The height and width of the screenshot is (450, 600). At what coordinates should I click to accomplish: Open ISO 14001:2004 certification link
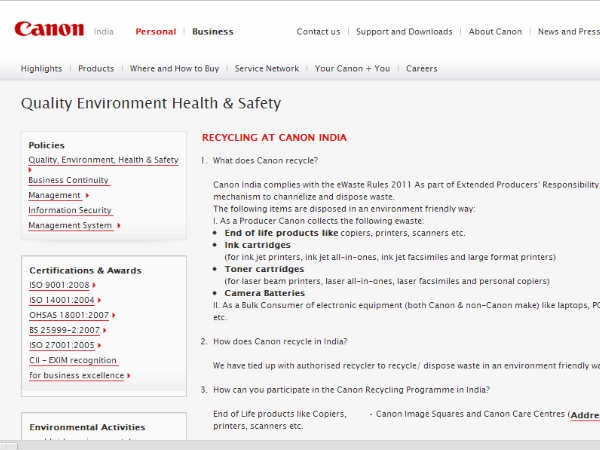click(x=62, y=300)
